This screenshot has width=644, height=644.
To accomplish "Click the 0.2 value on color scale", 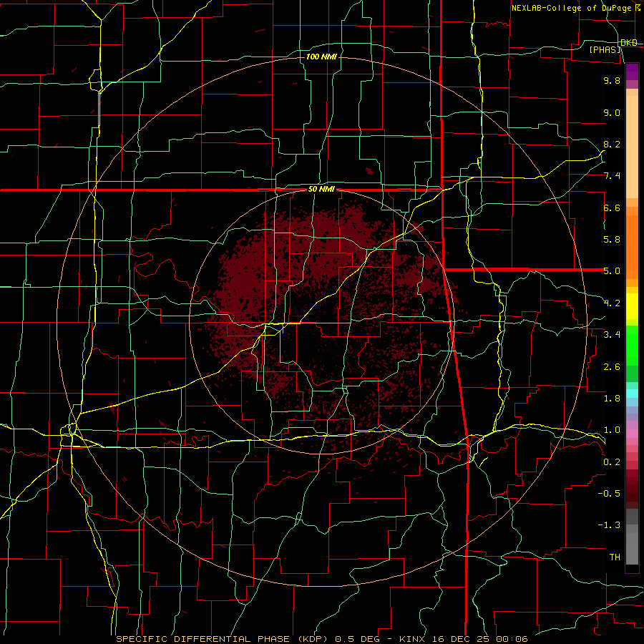I will (x=612, y=462).
